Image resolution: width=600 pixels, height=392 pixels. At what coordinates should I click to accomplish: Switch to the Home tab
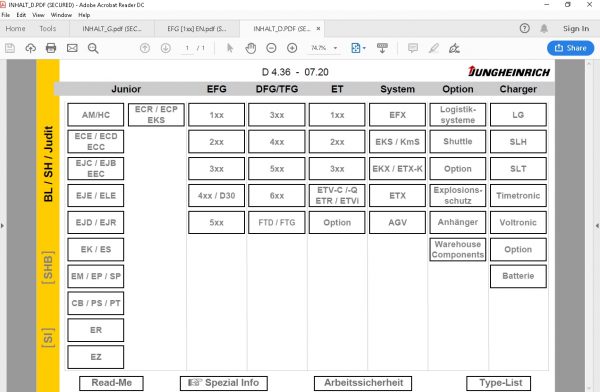coord(15,29)
